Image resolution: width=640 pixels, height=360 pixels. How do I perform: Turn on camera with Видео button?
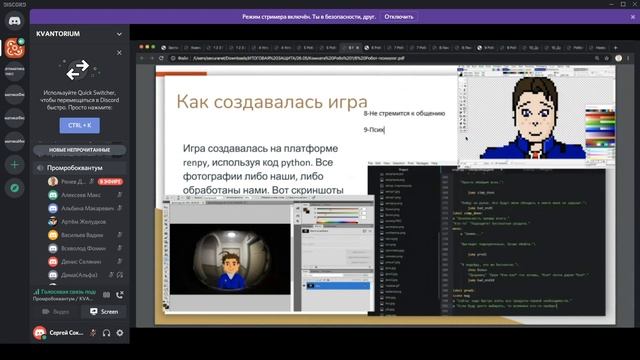(x=56, y=312)
